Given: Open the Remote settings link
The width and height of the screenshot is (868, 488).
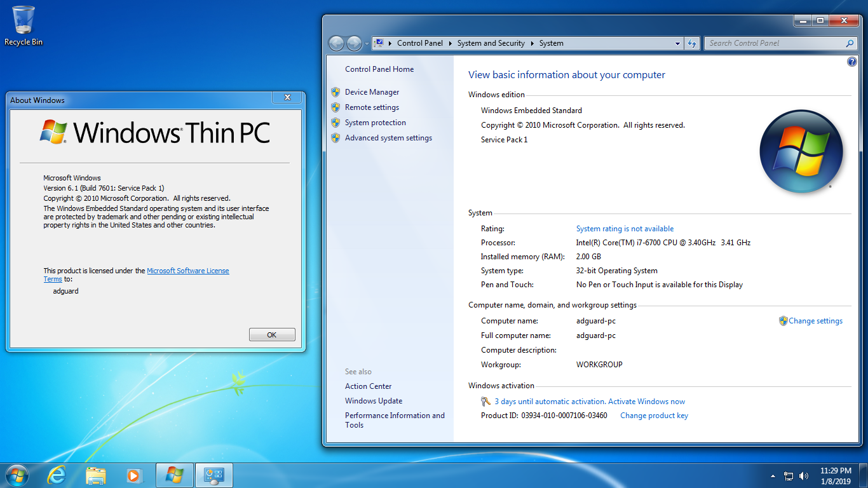Looking at the screenshot, I should tap(372, 107).
